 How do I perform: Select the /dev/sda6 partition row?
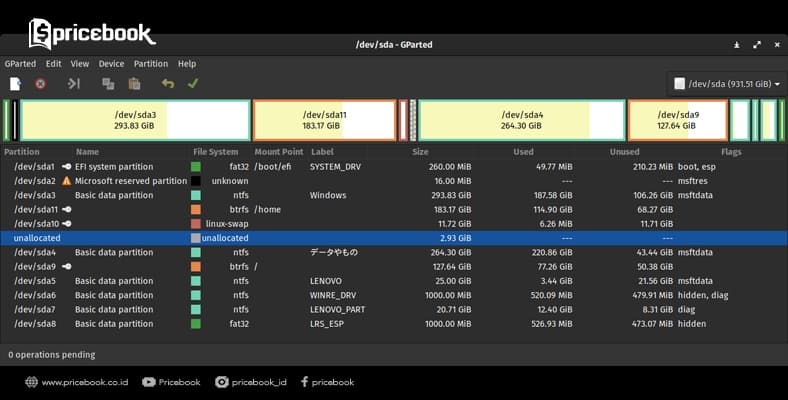[394, 295]
